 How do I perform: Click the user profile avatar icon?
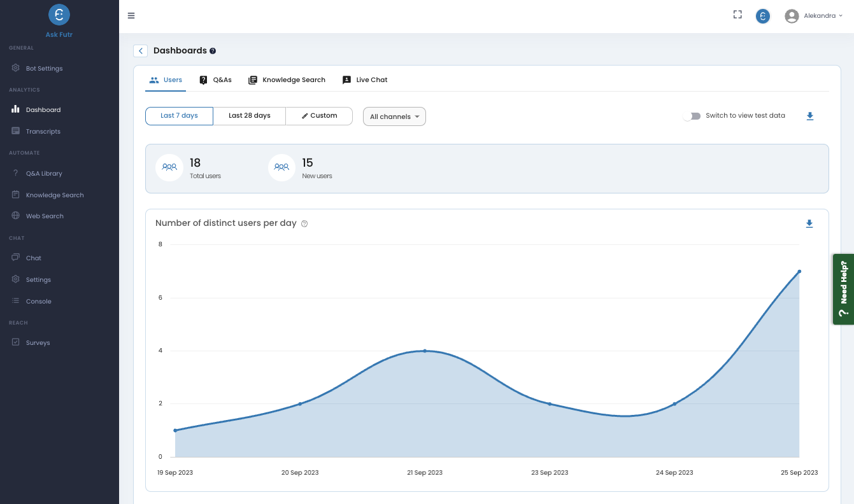[792, 16]
